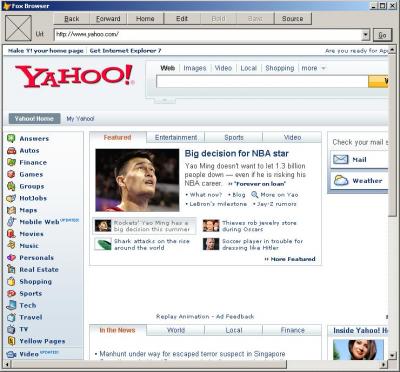400x372 pixels.
Task: Click in the Yahoo web search box
Action: tap(262, 82)
